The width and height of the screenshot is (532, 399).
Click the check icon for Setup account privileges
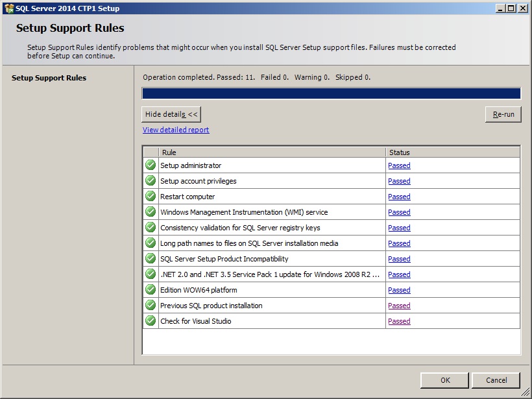151,181
